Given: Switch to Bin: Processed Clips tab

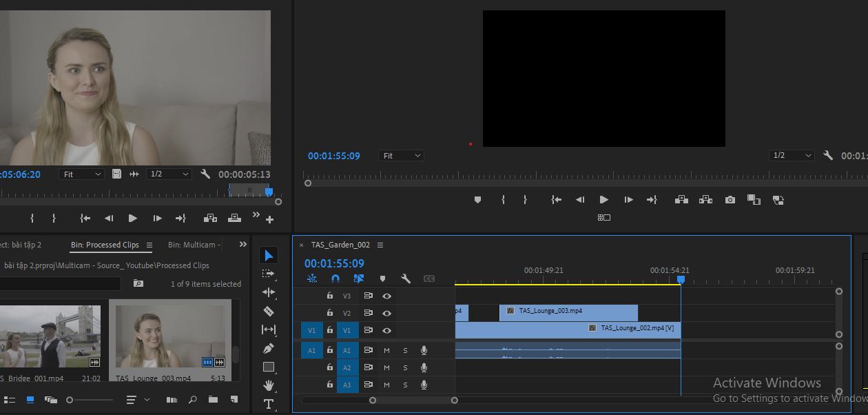Looking at the screenshot, I should 105,245.
